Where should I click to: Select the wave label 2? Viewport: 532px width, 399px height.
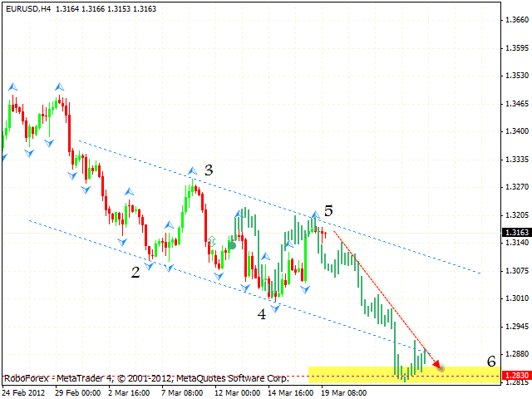click(134, 271)
